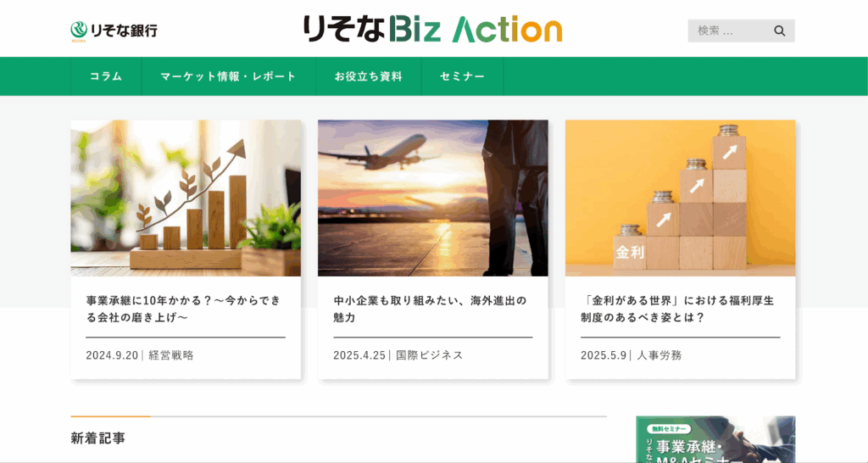Read 事業承継に10年かかる? article title
The image size is (868, 463).
[184, 309]
